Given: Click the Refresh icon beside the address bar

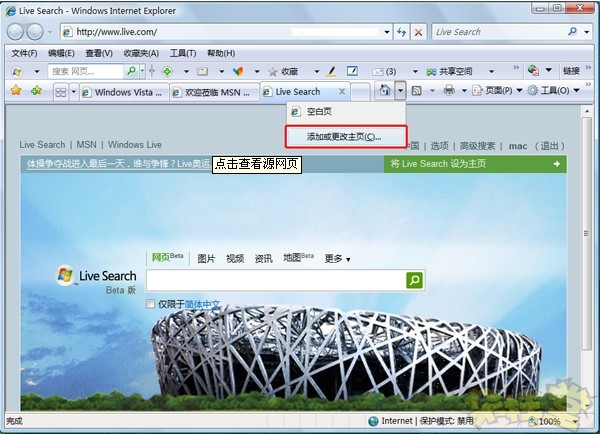Looking at the screenshot, I should (401, 32).
